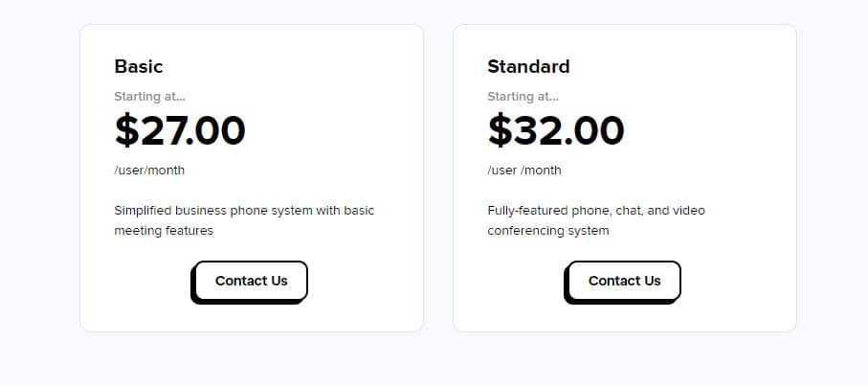Click the background gap between the two cards
The width and height of the screenshot is (868, 388).
click(438, 177)
